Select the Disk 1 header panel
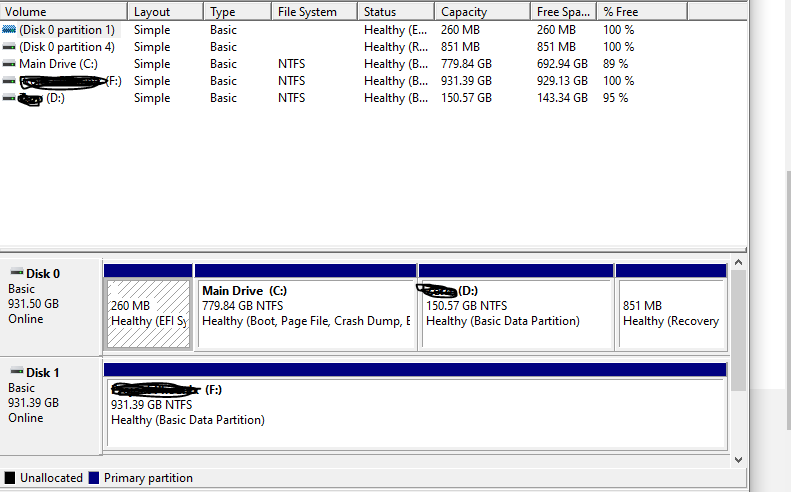The width and height of the screenshot is (791, 492). [51, 406]
